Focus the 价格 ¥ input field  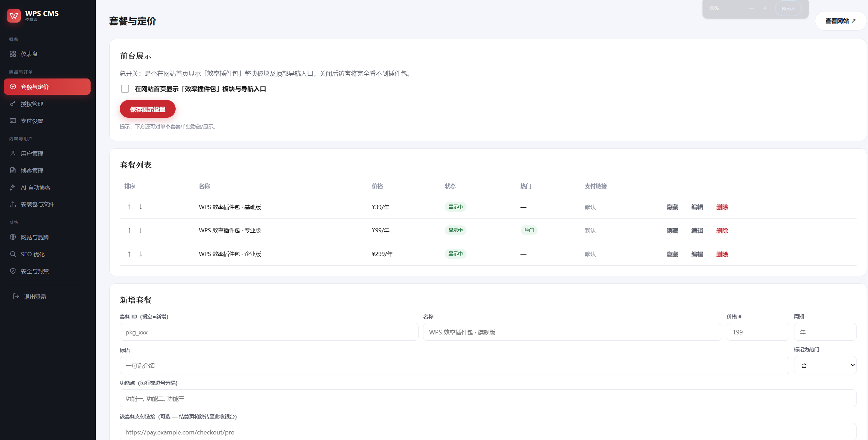(x=758, y=332)
